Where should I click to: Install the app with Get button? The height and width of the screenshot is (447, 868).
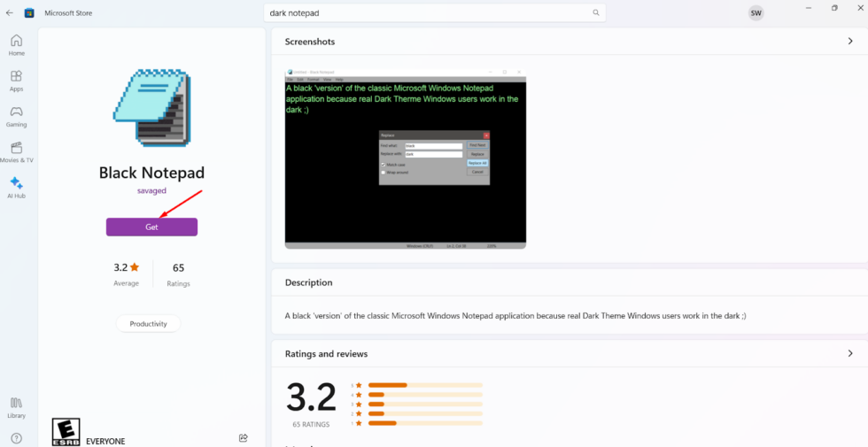point(151,227)
